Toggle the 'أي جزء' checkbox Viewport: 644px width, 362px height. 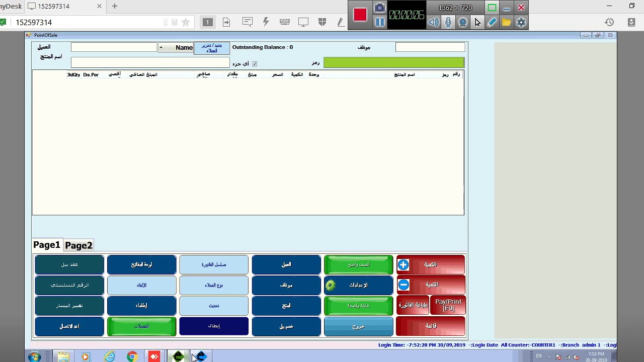[255, 64]
